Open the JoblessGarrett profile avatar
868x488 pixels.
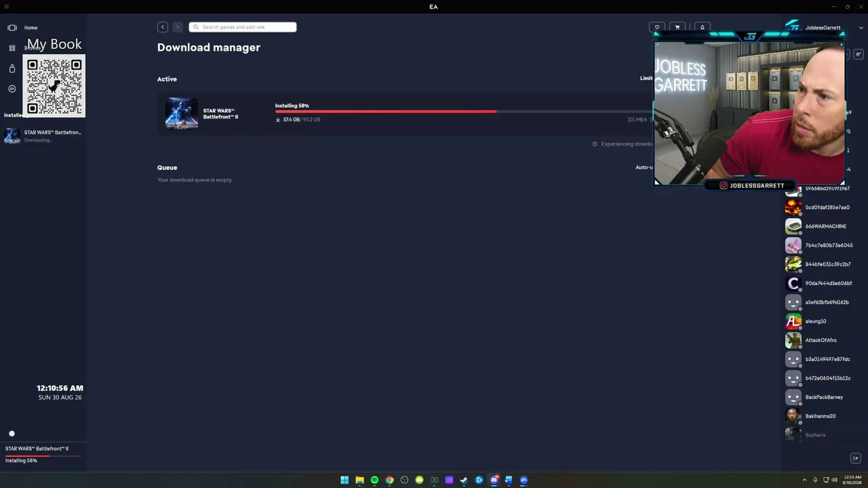pyautogui.click(x=792, y=27)
